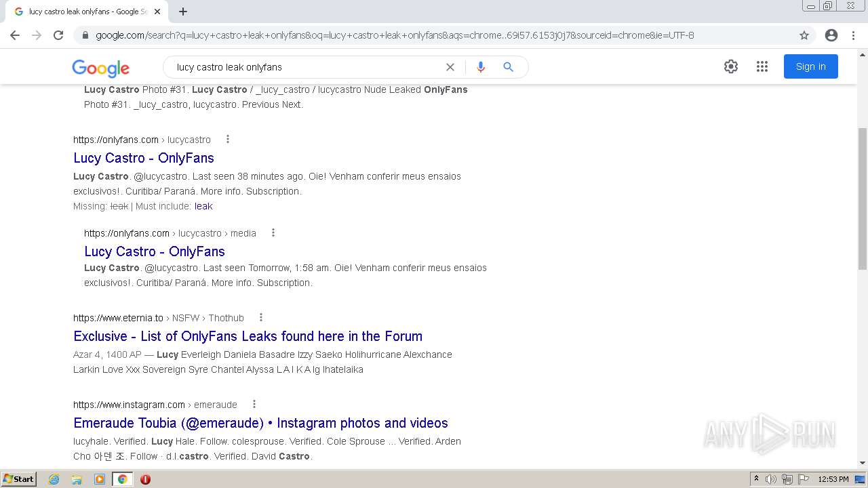Click the Sign in button
The height and width of the screenshot is (488, 868).
pyautogui.click(x=810, y=66)
